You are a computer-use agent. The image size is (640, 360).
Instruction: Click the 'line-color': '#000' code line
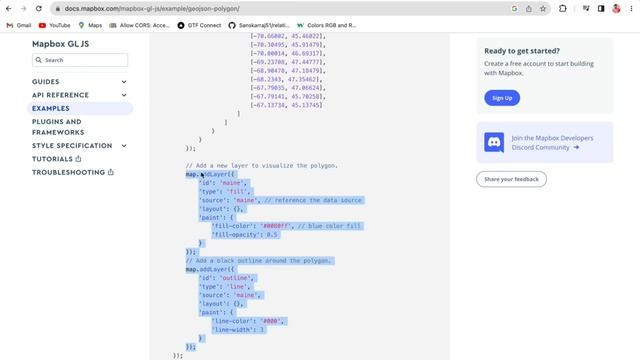pyautogui.click(x=248, y=321)
